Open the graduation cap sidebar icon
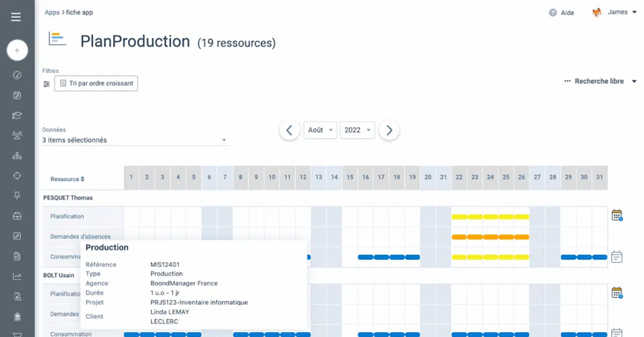The width and height of the screenshot is (644, 337). click(x=17, y=115)
